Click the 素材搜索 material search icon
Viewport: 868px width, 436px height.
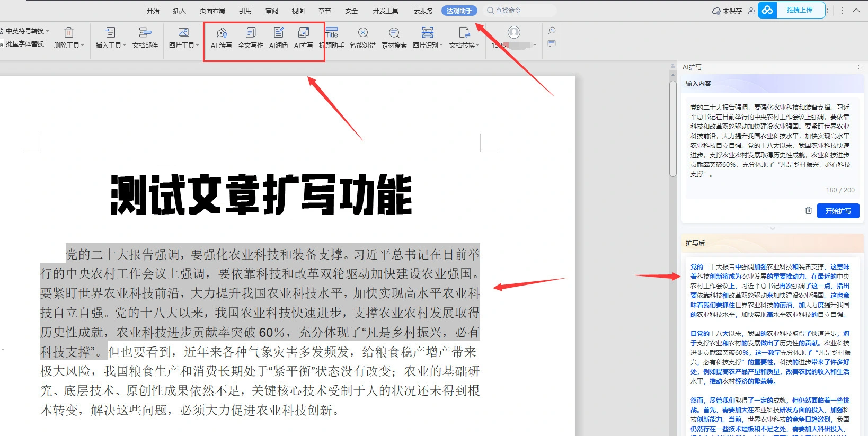(x=394, y=38)
